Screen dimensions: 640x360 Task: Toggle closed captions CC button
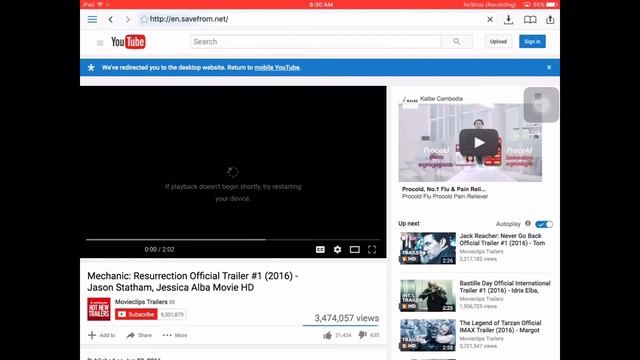[320, 249]
